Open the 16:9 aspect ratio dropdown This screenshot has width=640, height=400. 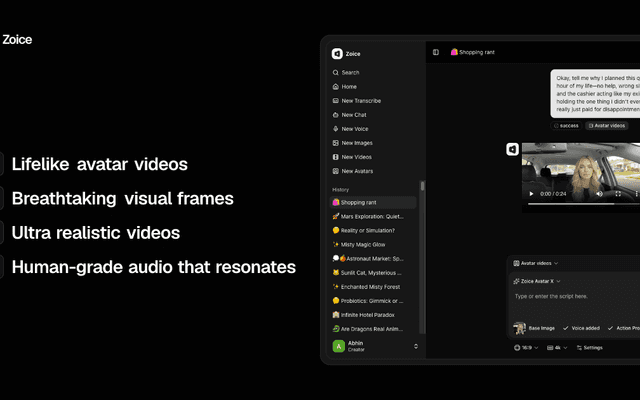(x=526, y=348)
